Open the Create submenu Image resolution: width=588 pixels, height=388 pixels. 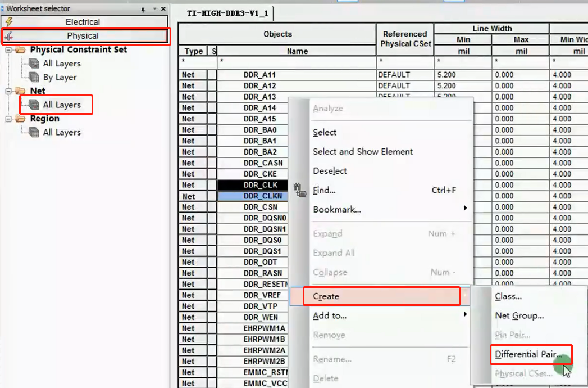pyautogui.click(x=381, y=296)
